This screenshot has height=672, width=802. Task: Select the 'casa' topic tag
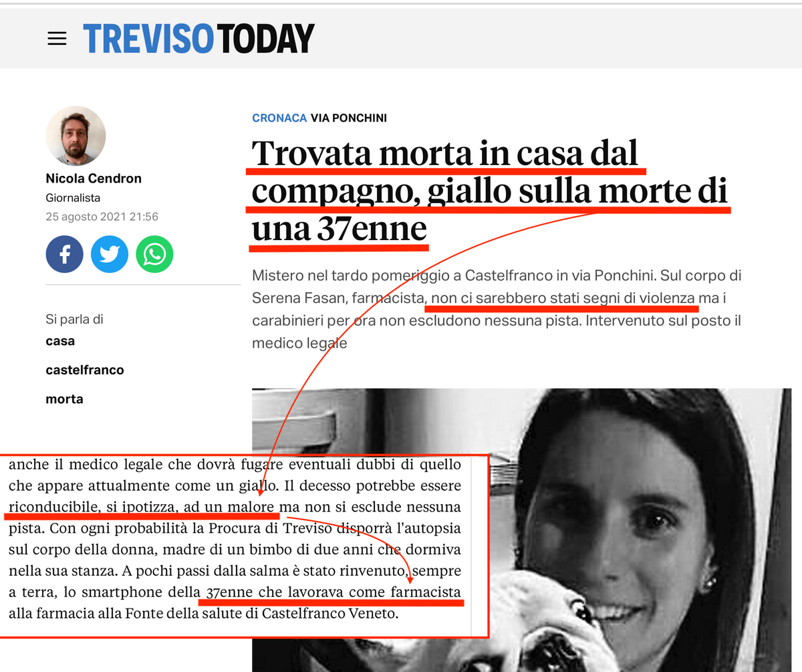point(60,341)
